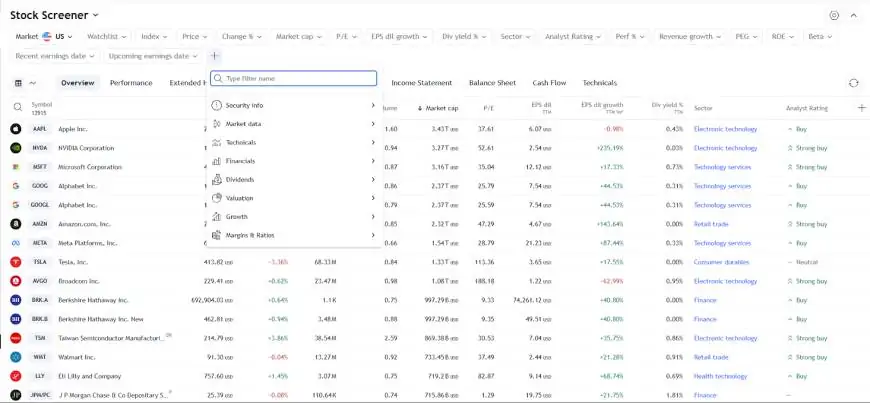This screenshot has height=403, width=870.
Task: Click the Amazon logo icon
Action: point(16,224)
